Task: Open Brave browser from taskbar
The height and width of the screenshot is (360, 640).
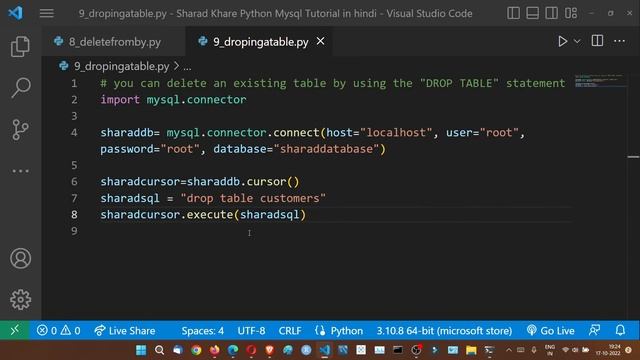Action: [x=269, y=350]
